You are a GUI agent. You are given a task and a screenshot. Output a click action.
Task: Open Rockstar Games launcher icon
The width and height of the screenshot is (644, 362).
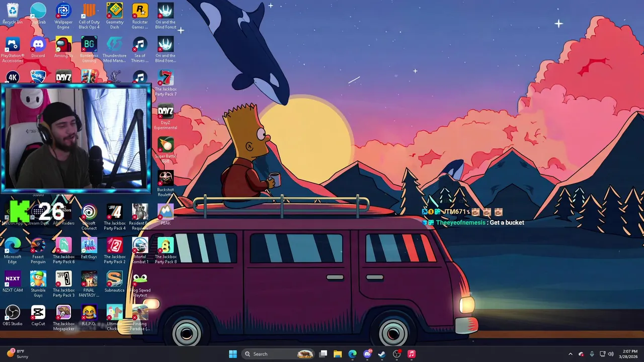140,16
